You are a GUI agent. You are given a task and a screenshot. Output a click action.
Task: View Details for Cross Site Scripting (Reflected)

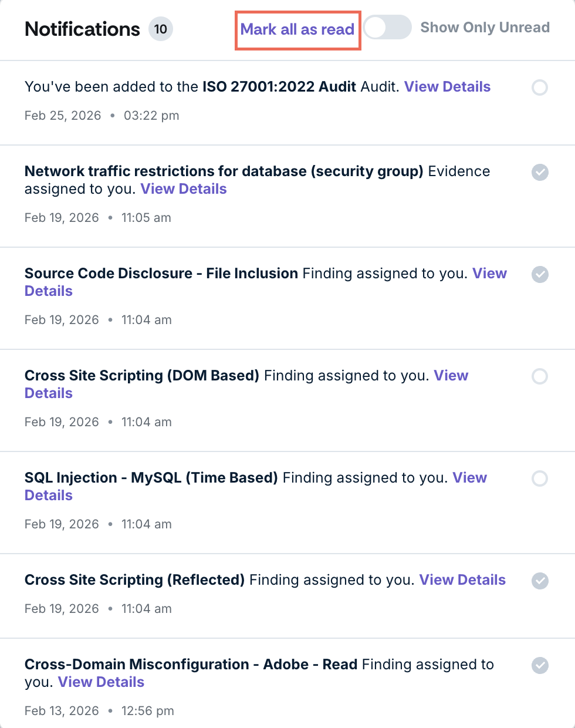coord(462,580)
